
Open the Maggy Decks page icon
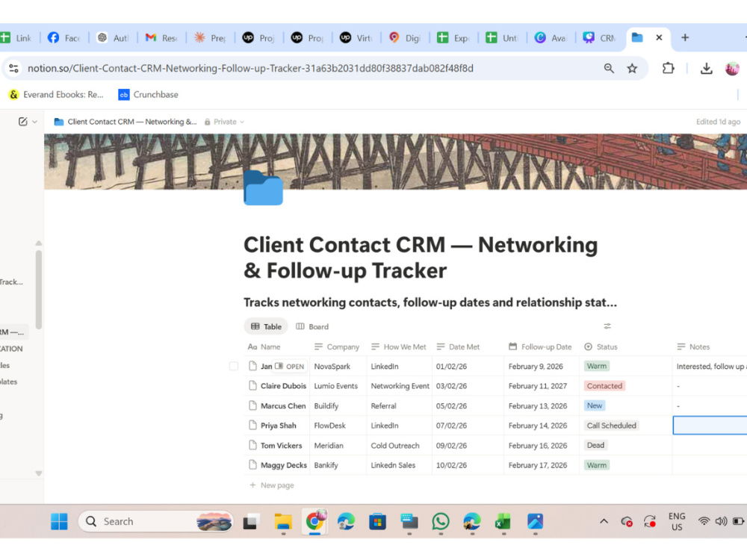coord(253,464)
